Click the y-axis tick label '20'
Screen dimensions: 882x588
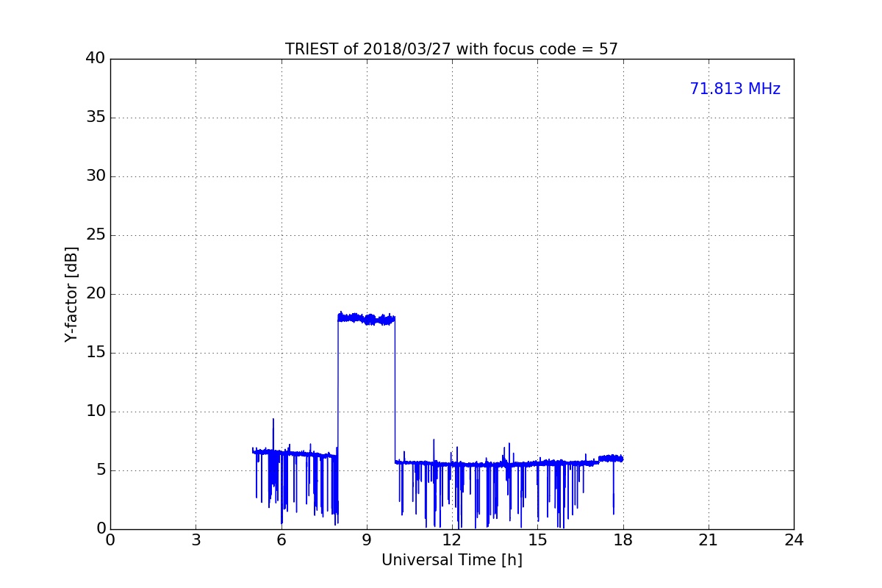click(96, 294)
